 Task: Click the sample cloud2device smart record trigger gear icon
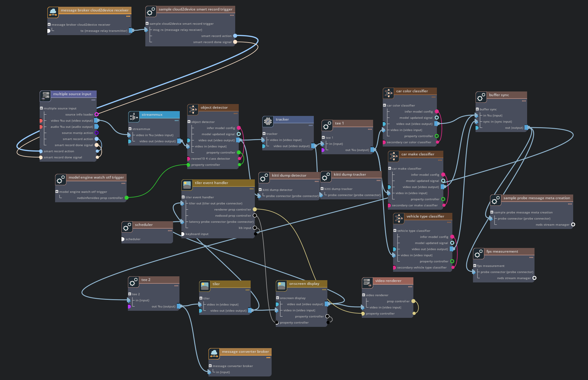[x=151, y=11]
